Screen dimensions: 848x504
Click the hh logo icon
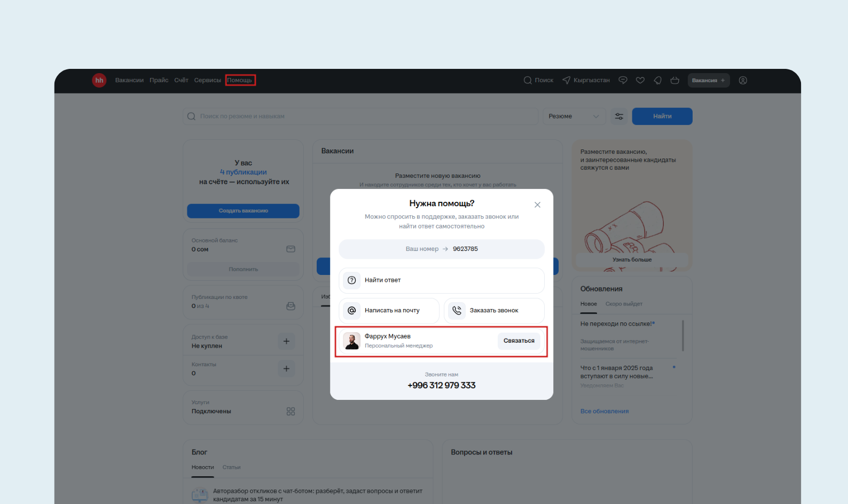pos(99,80)
